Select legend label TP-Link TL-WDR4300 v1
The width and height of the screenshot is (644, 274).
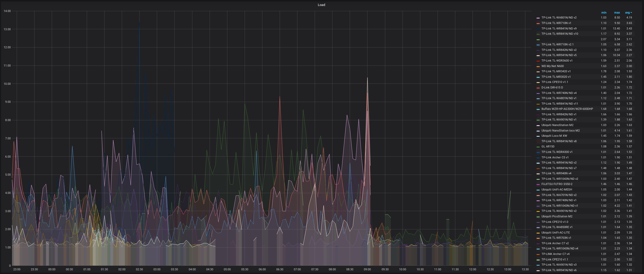[x=557, y=152]
